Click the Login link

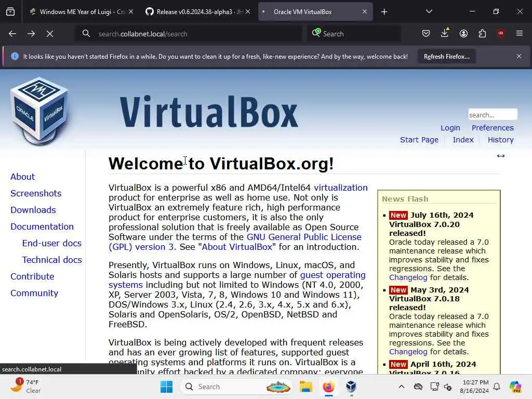[x=450, y=128]
